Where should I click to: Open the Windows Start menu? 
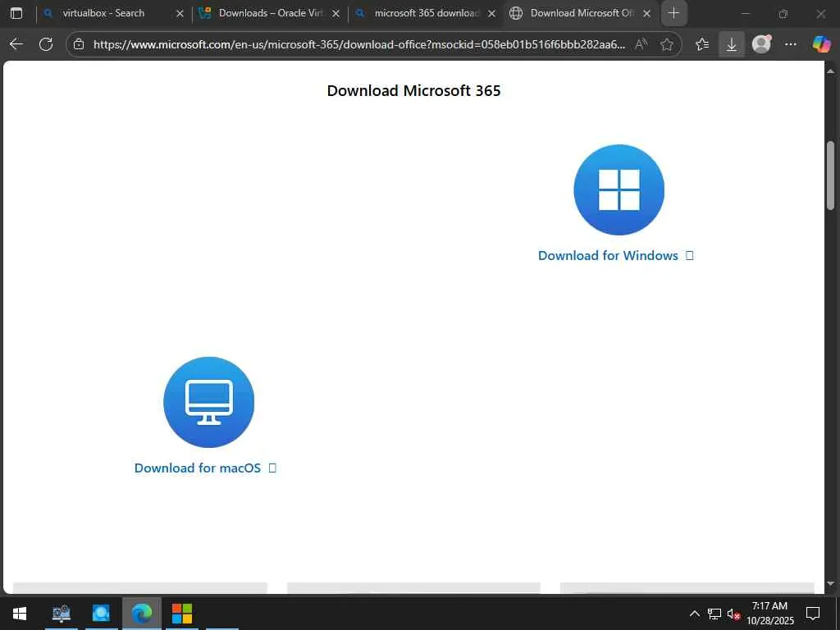(x=20, y=614)
